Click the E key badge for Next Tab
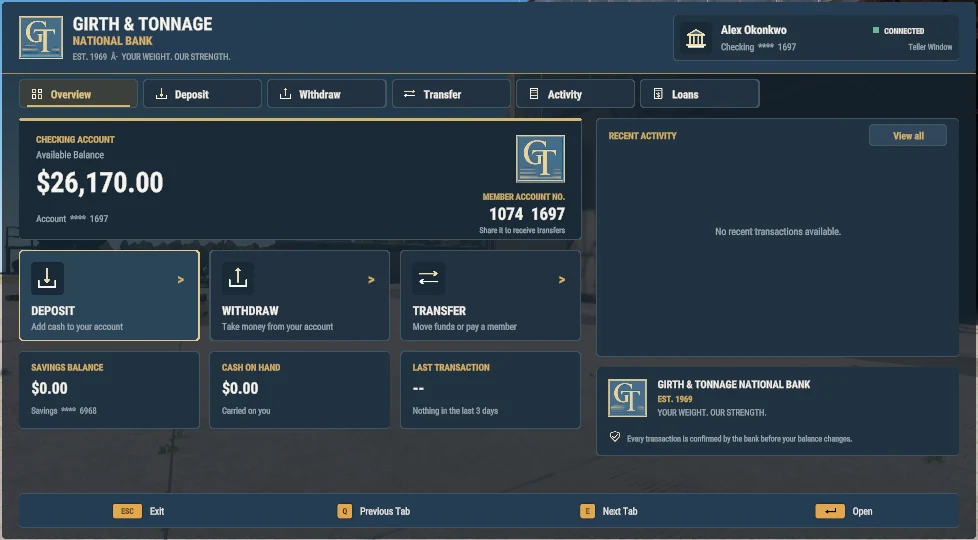This screenshot has width=978, height=540. tap(587, 511)
